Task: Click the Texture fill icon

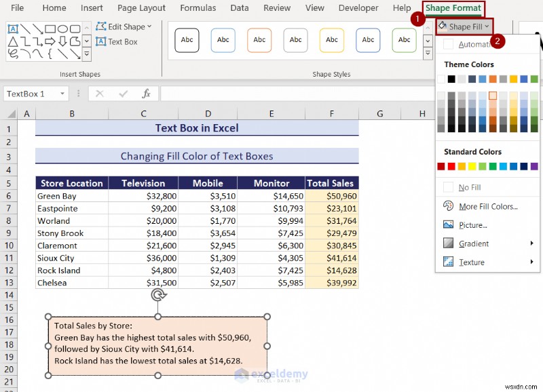Action: click(x=448, y=262)
